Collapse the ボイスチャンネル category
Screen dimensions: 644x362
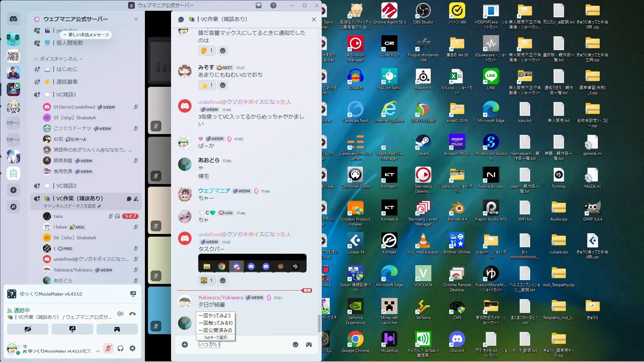pos(59,59)
